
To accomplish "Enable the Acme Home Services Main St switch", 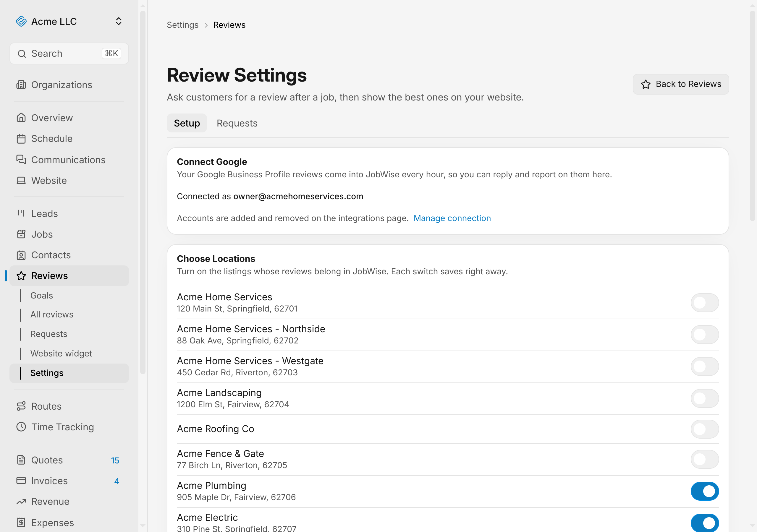I will click(x=705, y=303).
